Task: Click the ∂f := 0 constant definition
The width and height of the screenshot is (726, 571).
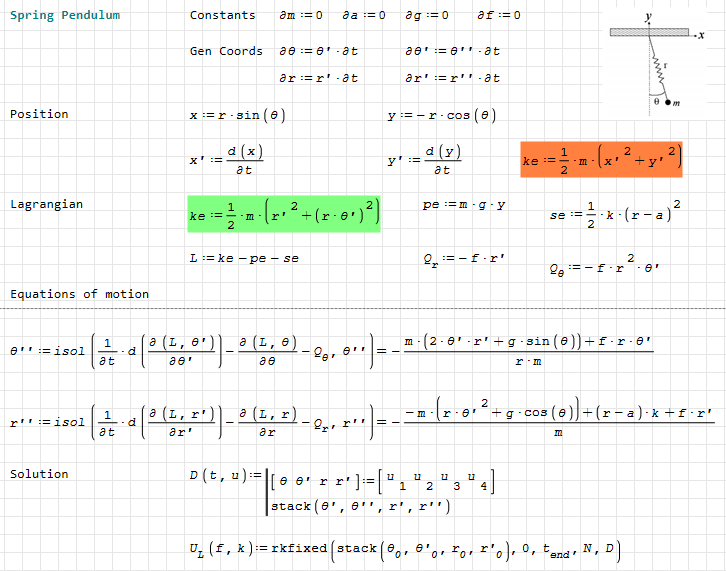Action: 498,16
